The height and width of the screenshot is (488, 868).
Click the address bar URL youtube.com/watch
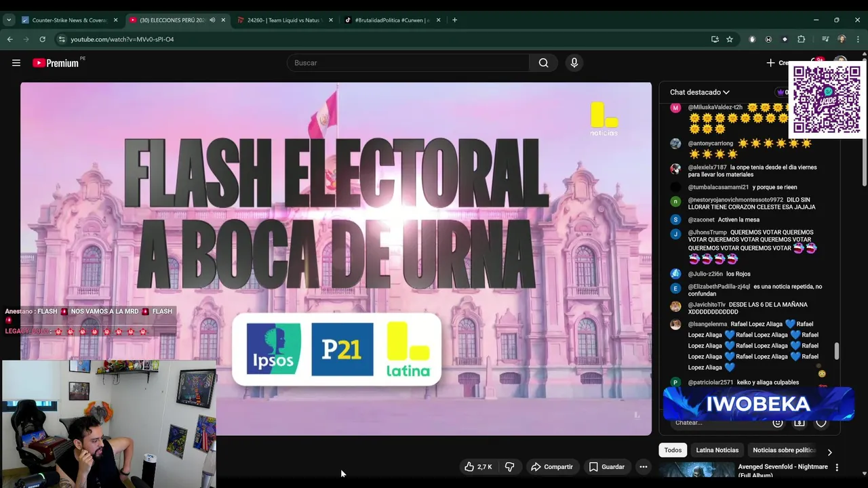pos(122,39)
